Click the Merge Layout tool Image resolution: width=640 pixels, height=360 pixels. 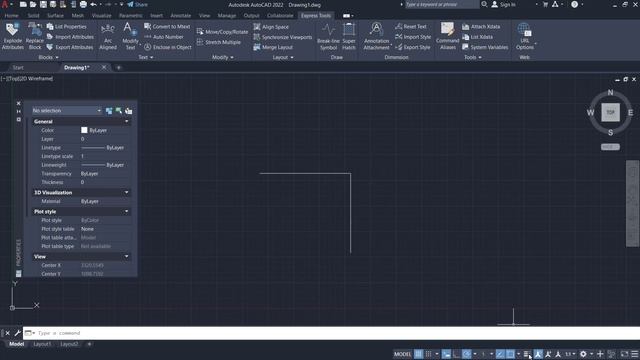click(x=273, y=47)
